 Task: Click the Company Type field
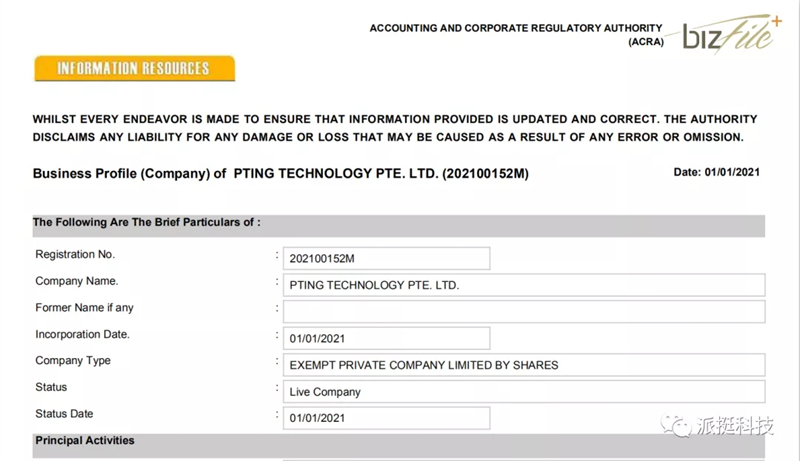pos(523,365)
